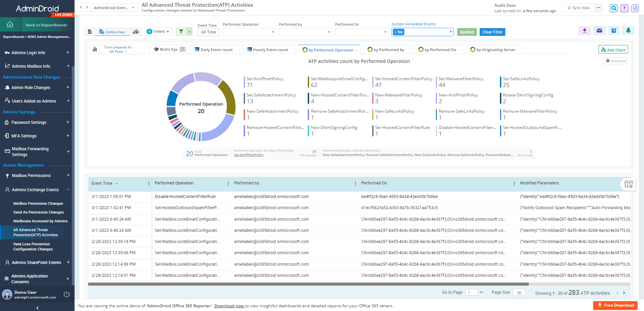Image resolution: width=644 pixels, height=311 pixels.
Task: Expand the Bird's Eye fullscreen icon
Action: pyautogui.click(x=182, y=49)
